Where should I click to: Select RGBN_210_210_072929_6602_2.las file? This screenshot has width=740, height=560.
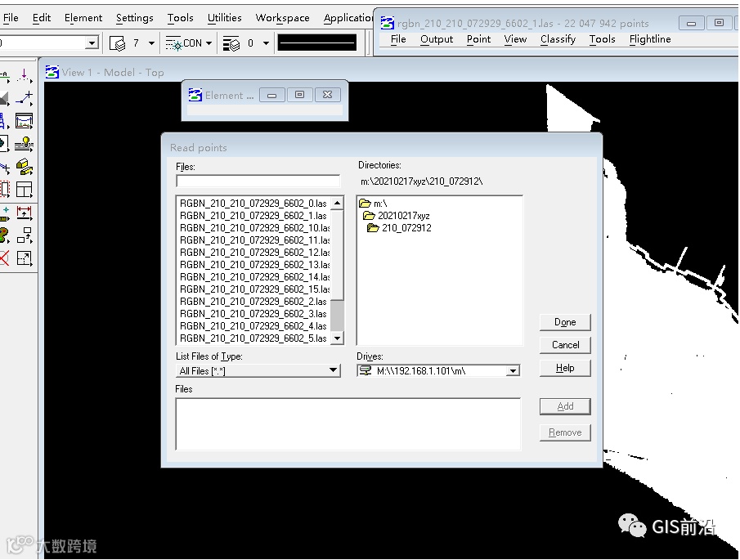pyautogui.click(x=253, y=302)
